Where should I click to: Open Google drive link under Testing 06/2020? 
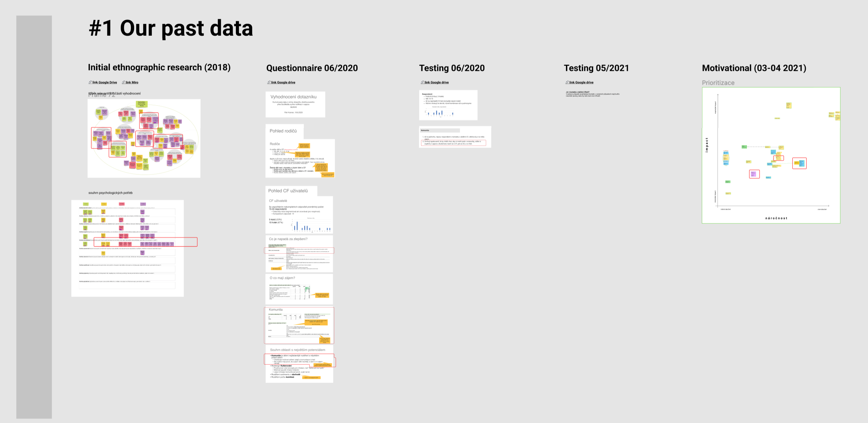click(436, 83)
